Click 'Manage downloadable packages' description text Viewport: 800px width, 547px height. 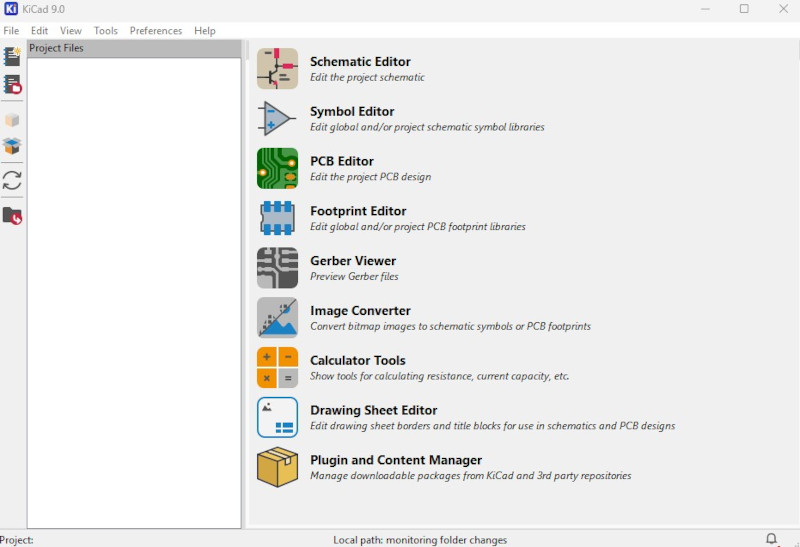pyautogui.click(x=470, y=476)
